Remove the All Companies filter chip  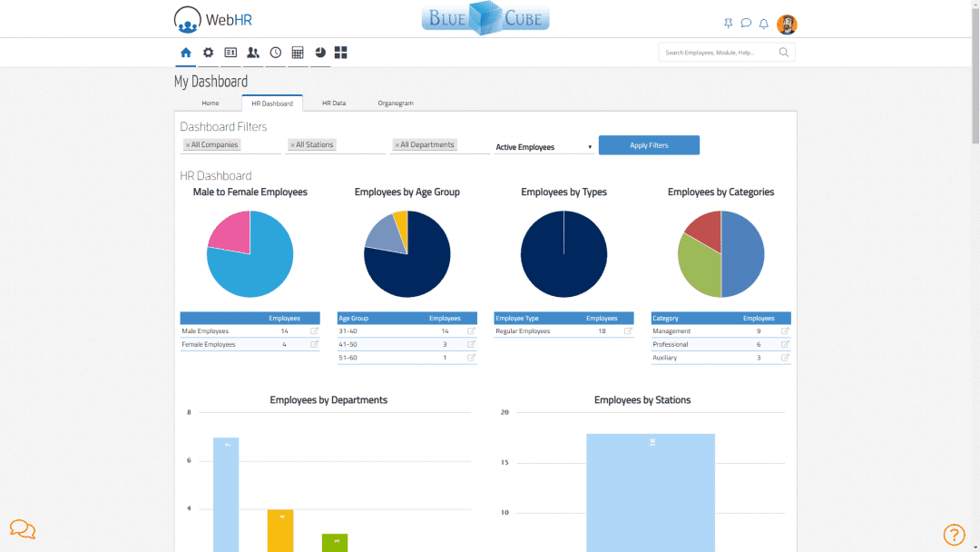click(189, 144)
